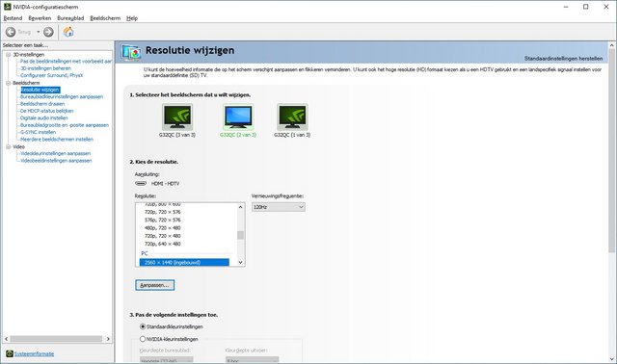Click the Back arrow toolbar button

coord(11,32)
